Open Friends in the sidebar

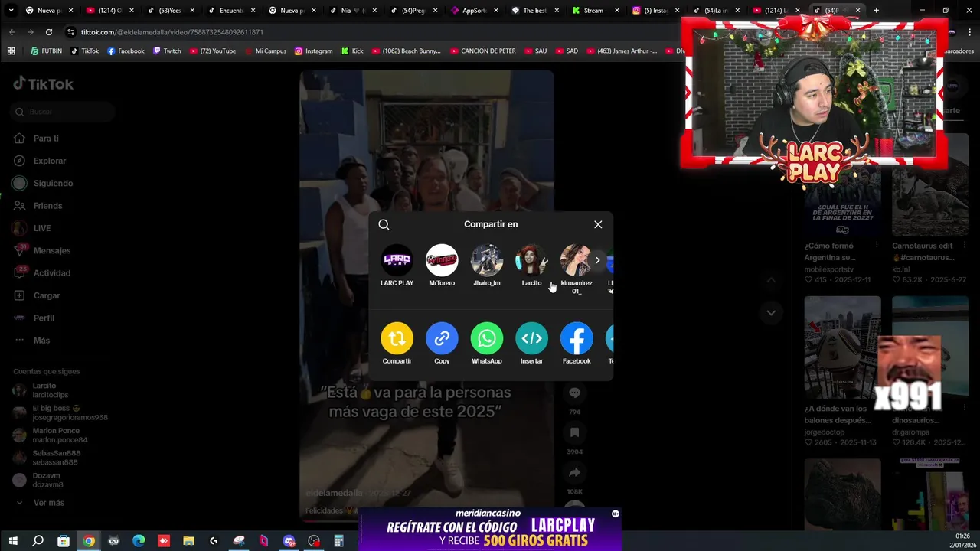click(47, 206)
